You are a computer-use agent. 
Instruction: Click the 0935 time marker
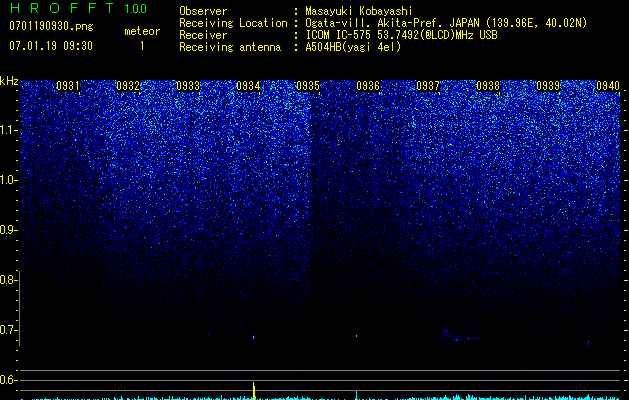(x=308, y=85)
